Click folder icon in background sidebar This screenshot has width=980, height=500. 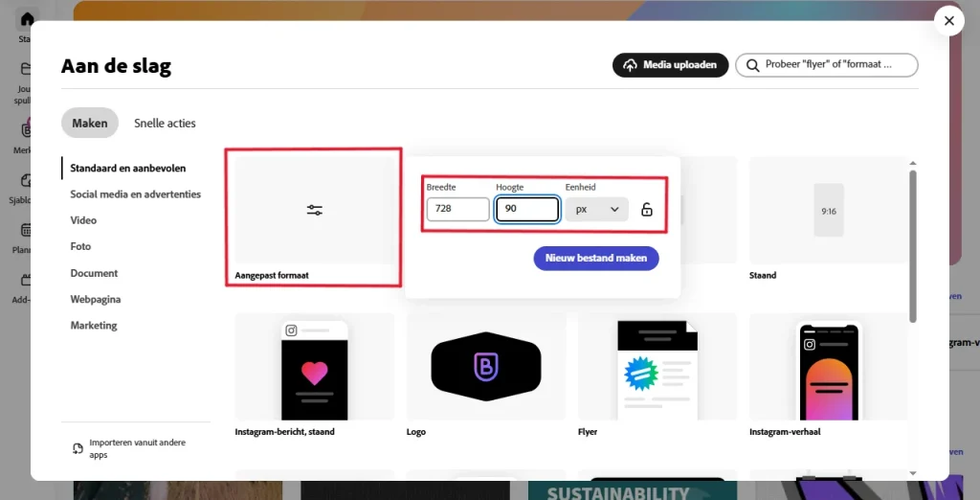tap(26, 69)
